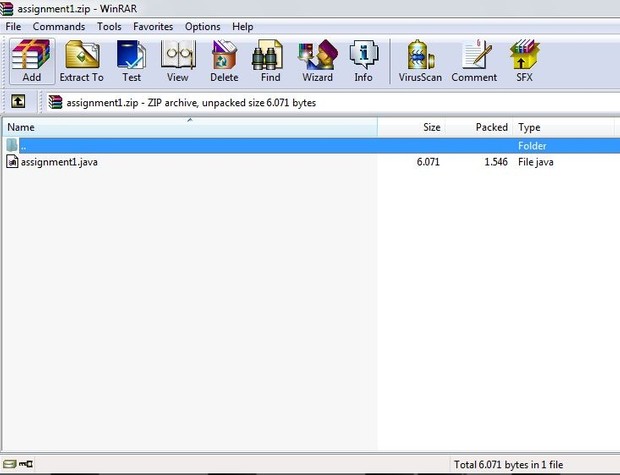Open the Favorites menu
The width and height of the screenshot is (620, 475).
(153, 26)
